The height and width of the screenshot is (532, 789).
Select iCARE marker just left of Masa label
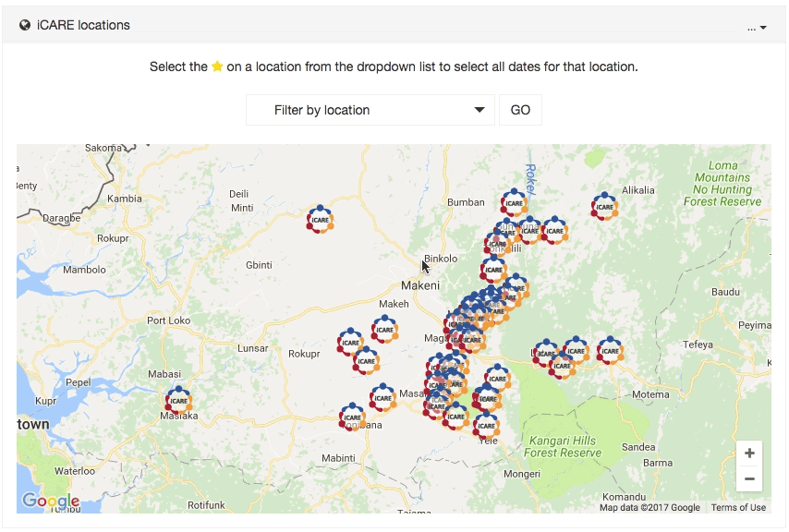pyautogui.click(x=382, y=397)
